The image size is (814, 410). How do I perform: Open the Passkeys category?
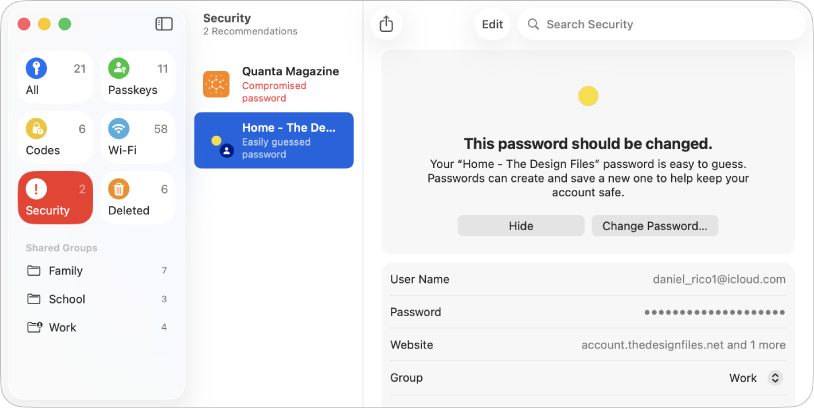coord(138,78)
